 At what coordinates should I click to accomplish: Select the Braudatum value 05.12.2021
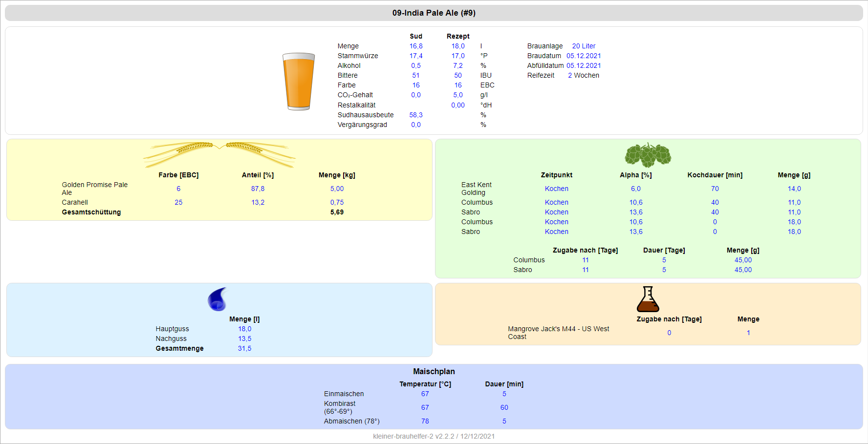(584, 56)
